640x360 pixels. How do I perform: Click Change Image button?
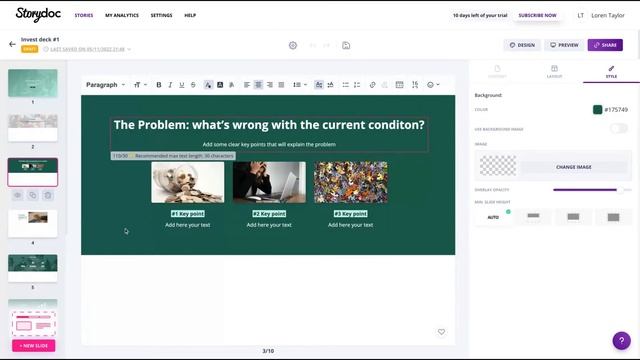573,167
